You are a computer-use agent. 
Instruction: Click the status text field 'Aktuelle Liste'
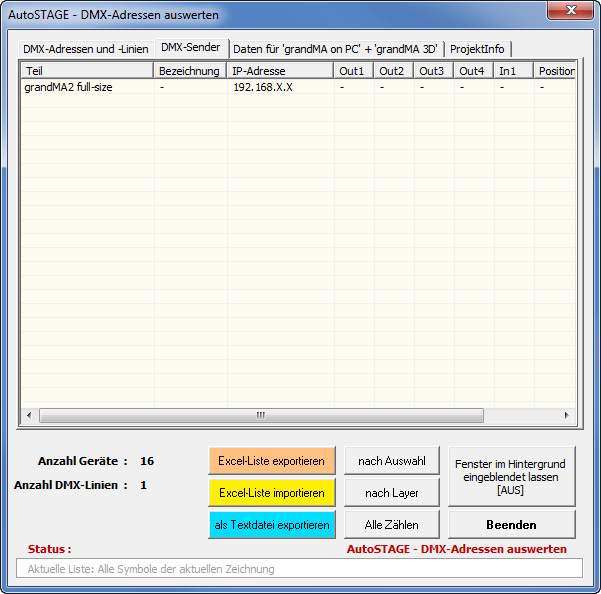[299, 569]
